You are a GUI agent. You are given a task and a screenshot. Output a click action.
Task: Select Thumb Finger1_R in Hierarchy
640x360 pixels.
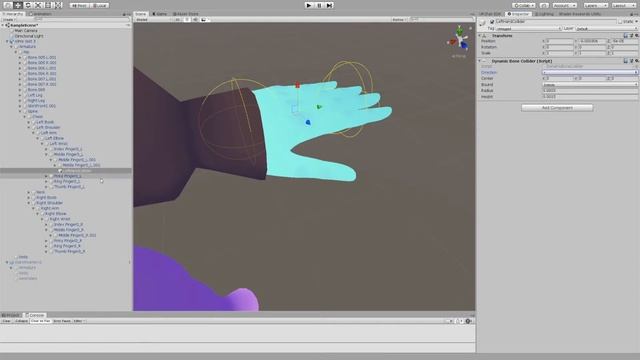(69, 251)
